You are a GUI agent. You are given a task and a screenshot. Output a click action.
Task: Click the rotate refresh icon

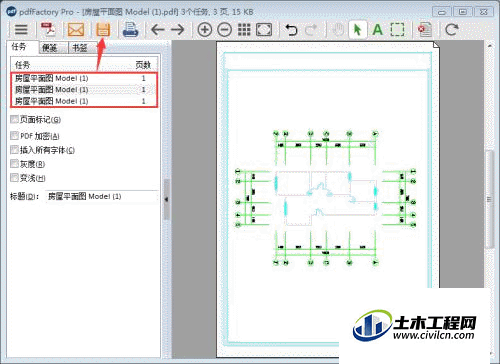[452, 30]
